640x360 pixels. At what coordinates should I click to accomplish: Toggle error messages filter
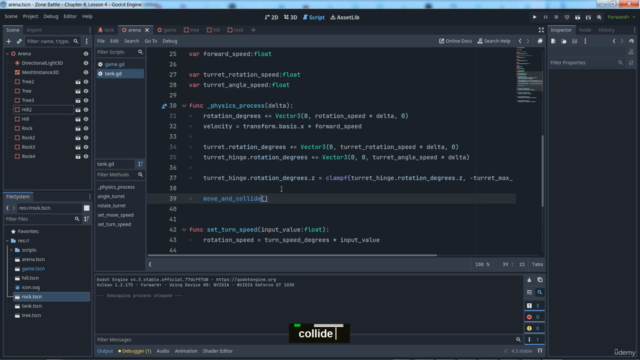(534, 317)
